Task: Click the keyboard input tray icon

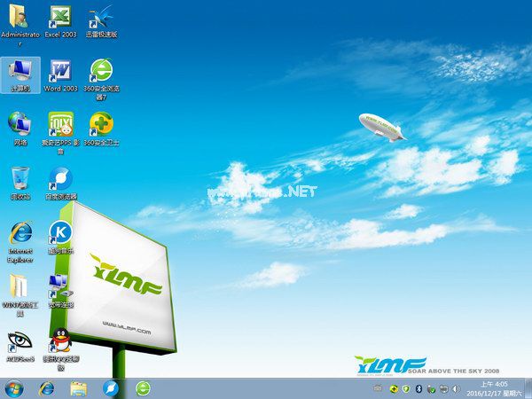Action: click(x=378, y=389)
